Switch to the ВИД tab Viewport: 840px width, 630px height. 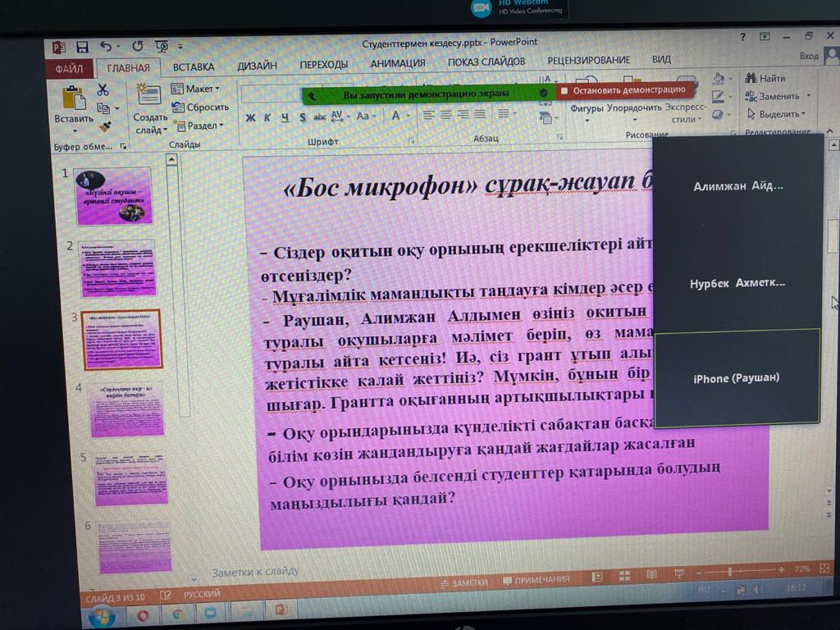[661, 59]
